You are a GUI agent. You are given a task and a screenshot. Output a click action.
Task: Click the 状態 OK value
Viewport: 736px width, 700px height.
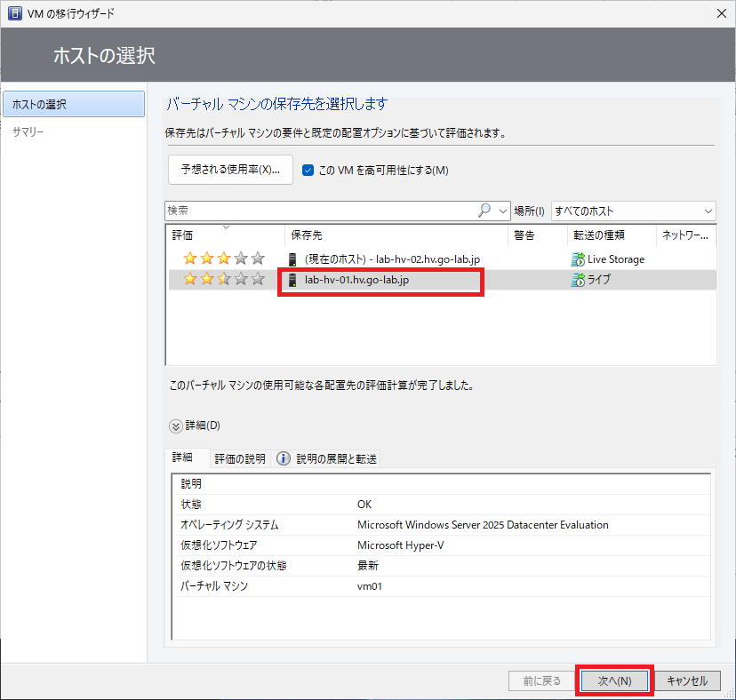click(364, 505)
